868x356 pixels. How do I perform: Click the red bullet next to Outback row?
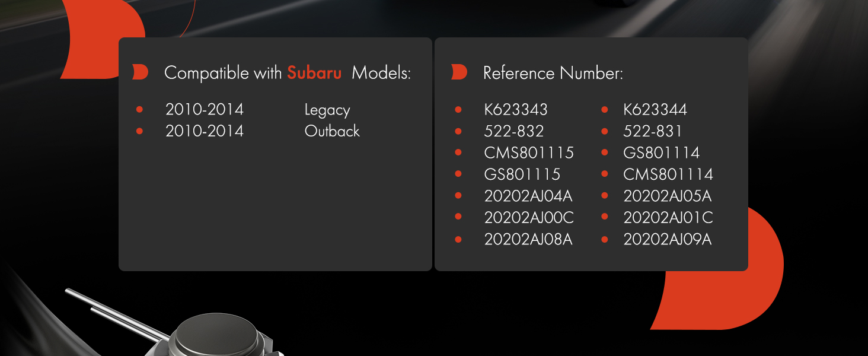coord(139,131)
